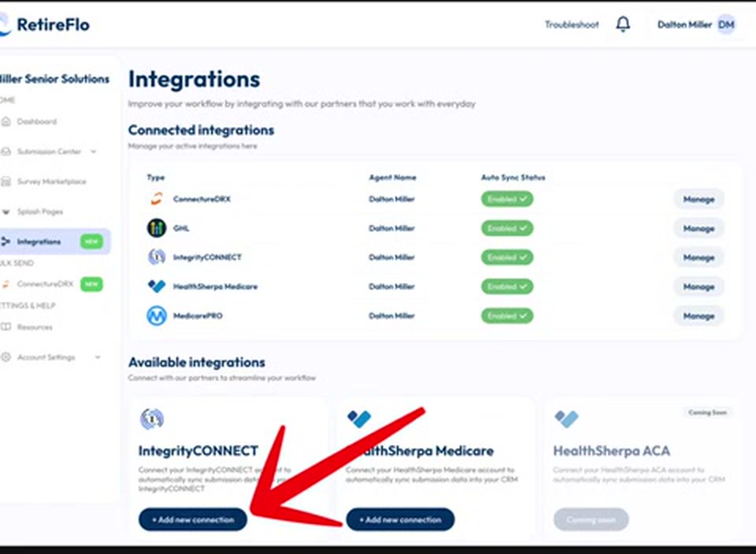Click the Submission Center sidebar icon
The height and width of the screenshot is (554, 756).
(6, 152)
